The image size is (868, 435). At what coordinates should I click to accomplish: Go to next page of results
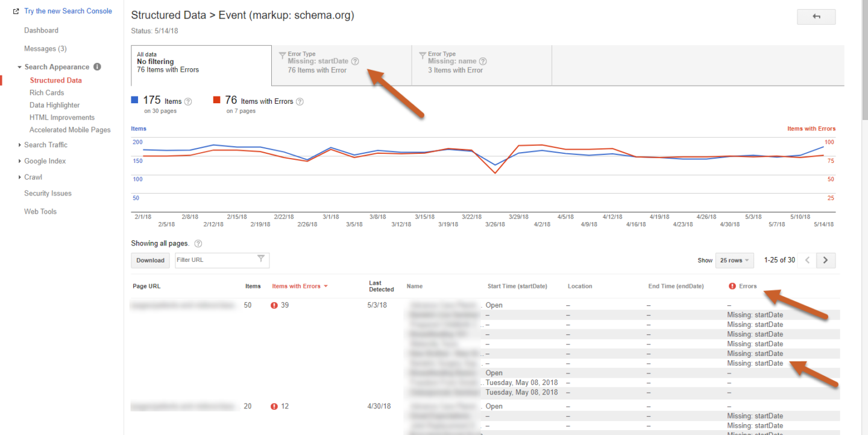(825, 260)
